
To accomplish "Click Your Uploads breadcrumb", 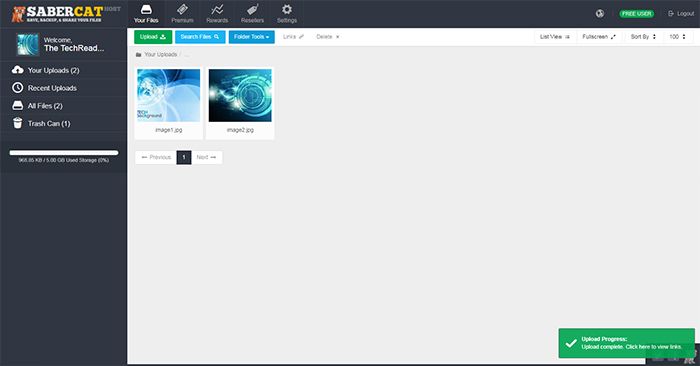I will click(x=160, y=54).
